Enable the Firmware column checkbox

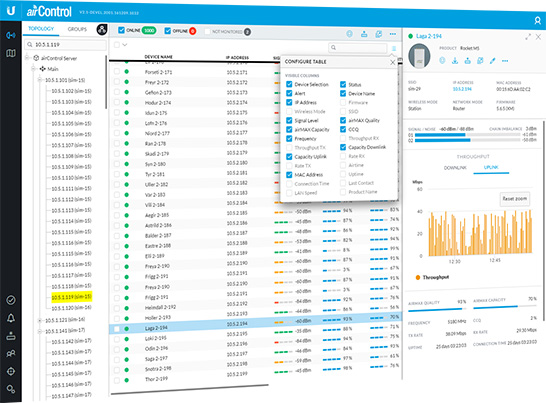click(343, 102)
